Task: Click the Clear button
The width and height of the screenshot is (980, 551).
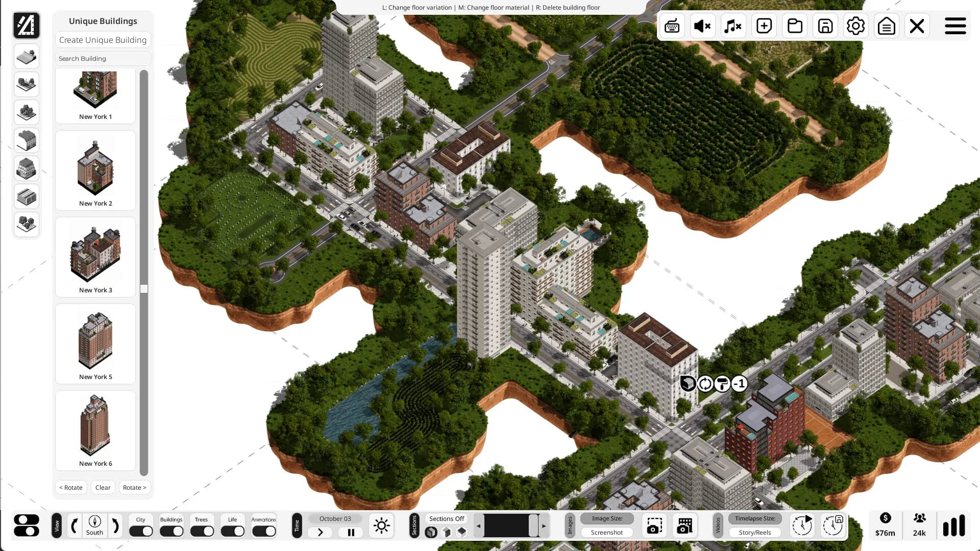Action: coord(103,487)
